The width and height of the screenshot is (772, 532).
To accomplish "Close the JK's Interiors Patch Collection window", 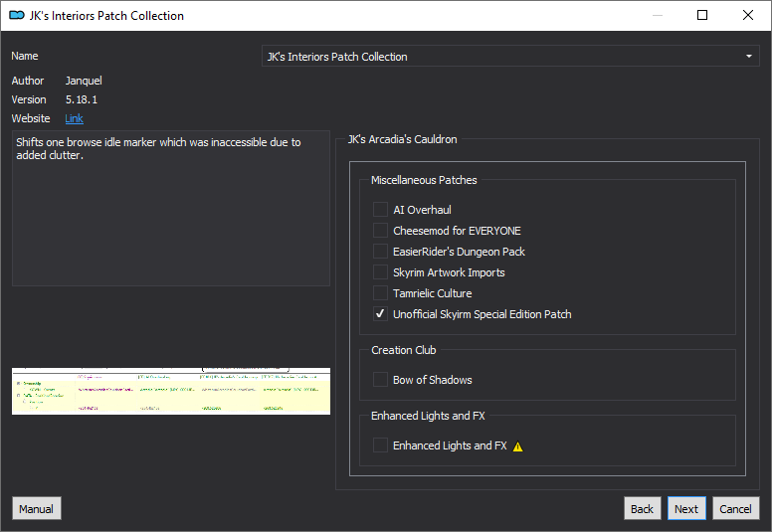I will [748, 15].
